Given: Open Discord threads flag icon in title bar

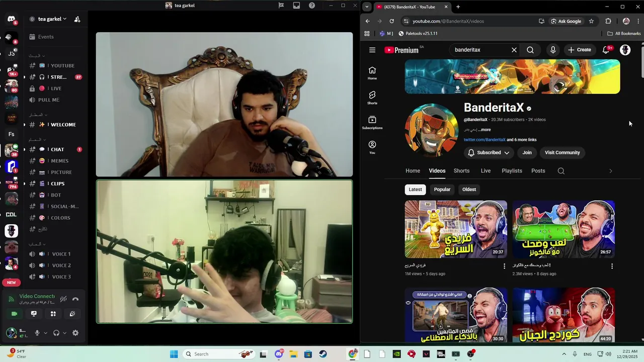Looking at the screenshot, I should point(281,6).
